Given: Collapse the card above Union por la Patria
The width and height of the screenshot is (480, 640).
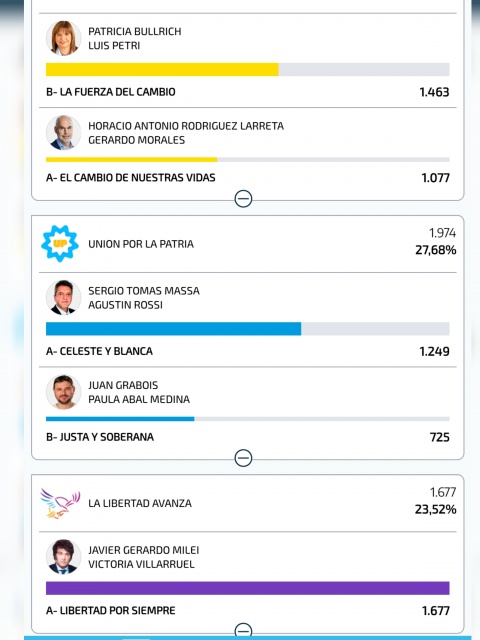Looking at the screenshot, I should click(x=243, y=199).
